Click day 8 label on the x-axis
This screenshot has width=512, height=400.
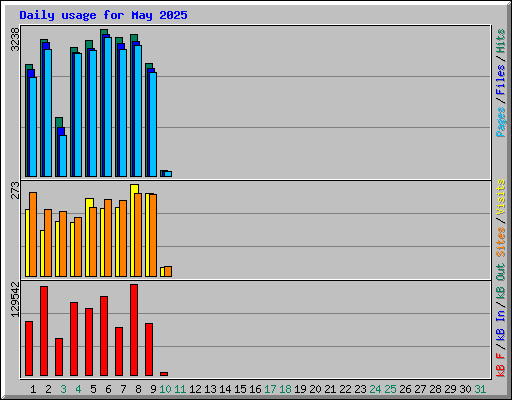click(x=138, y=389)
